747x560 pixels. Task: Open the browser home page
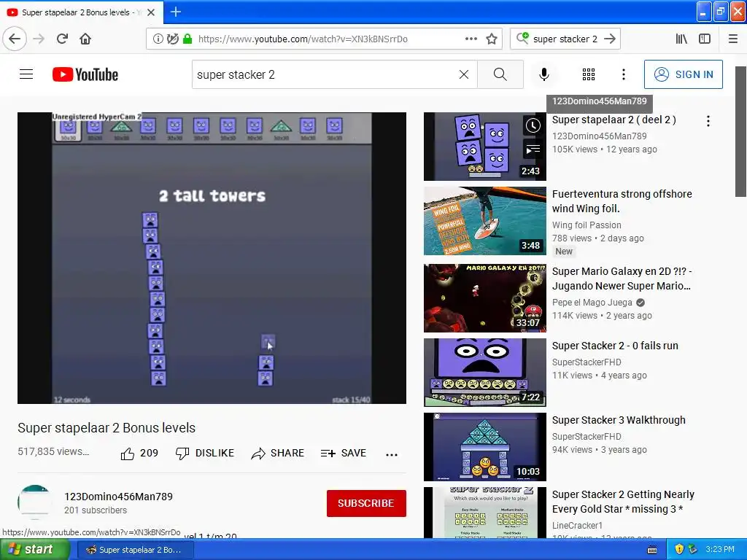tap(85, 39)
